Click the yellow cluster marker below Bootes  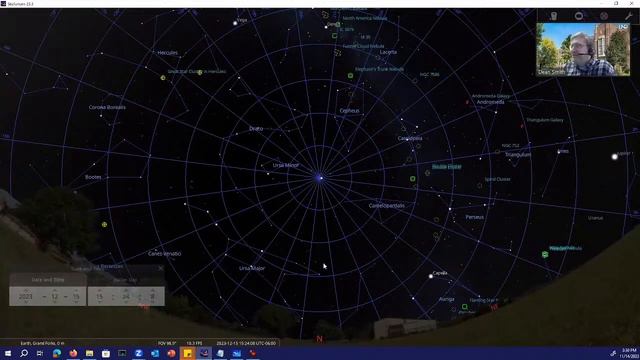coord(104,224)
